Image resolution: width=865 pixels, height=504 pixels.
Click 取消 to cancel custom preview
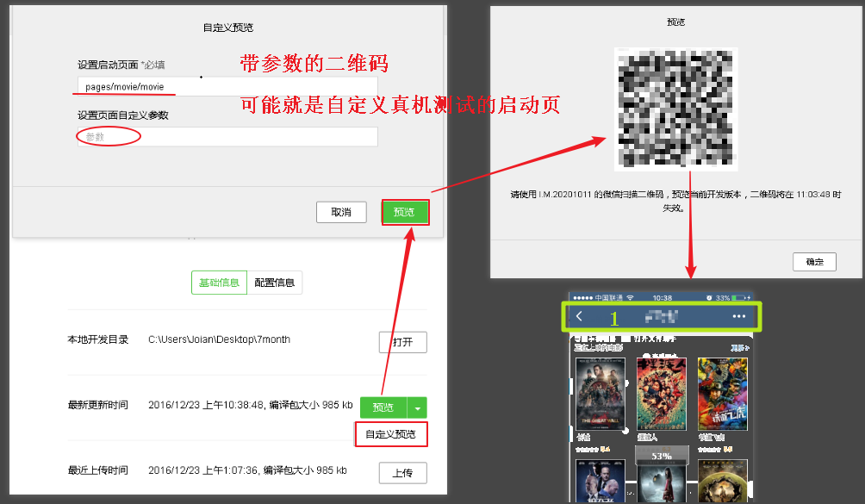coord(341,212)
